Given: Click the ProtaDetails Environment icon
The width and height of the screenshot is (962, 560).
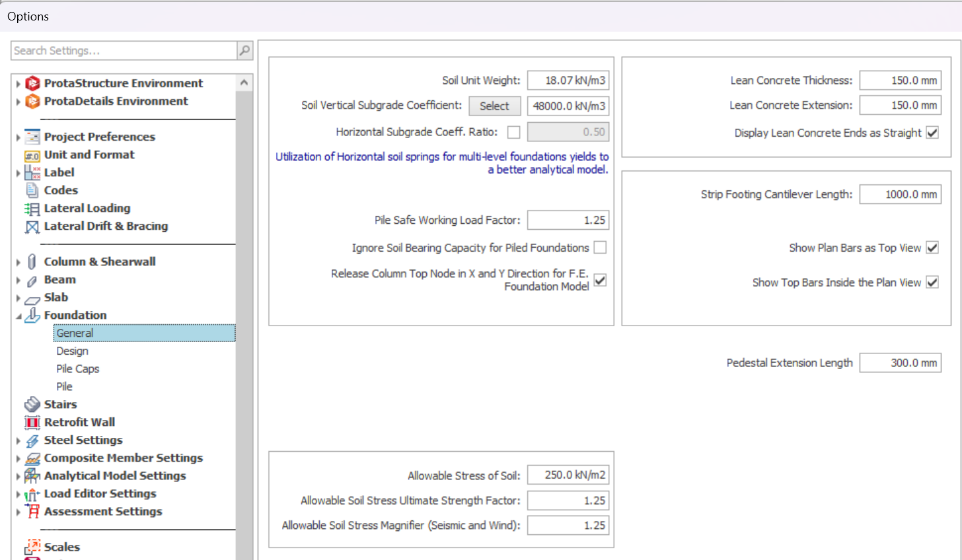Looking at the screenshot, I should [x=32, y=101].
